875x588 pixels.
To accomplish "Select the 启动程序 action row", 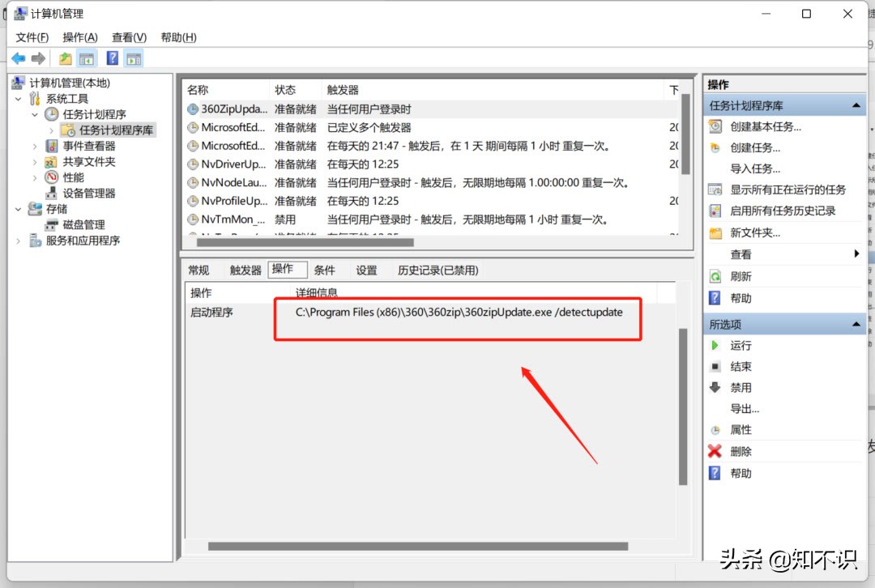I will tap(430, 313).
